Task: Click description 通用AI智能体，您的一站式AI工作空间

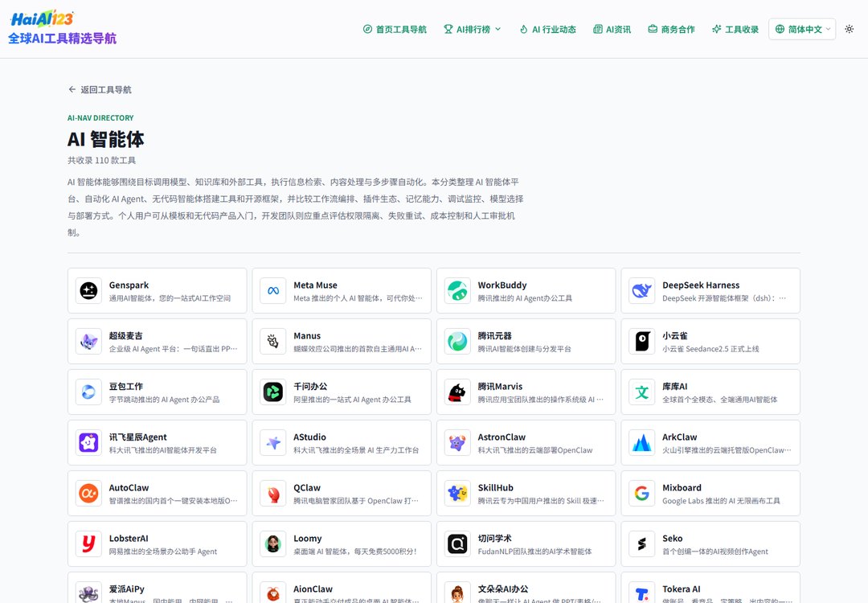Action: (x=170, y=298)
